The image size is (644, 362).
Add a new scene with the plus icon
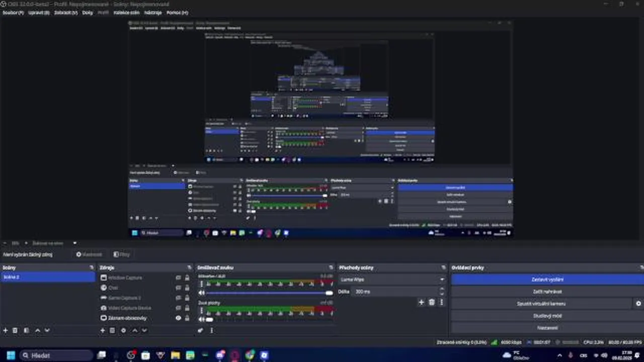[6, 330]
